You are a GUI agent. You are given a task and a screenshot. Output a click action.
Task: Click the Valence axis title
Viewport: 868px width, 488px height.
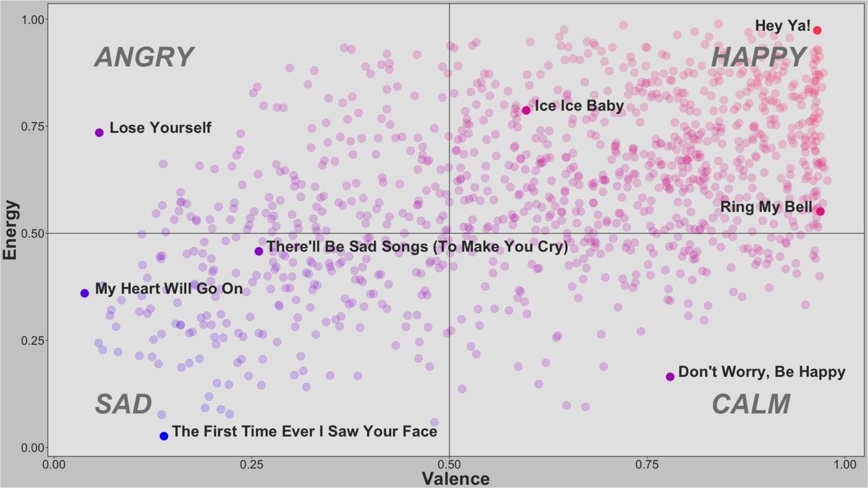456,479
